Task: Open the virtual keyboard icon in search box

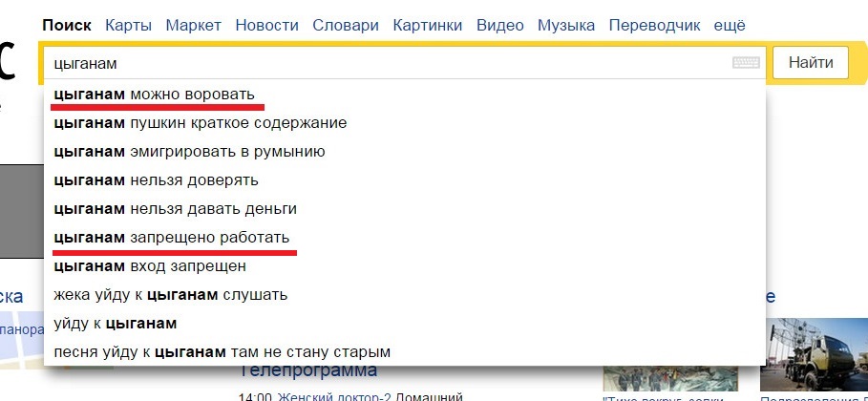Action: pos(746,63)
